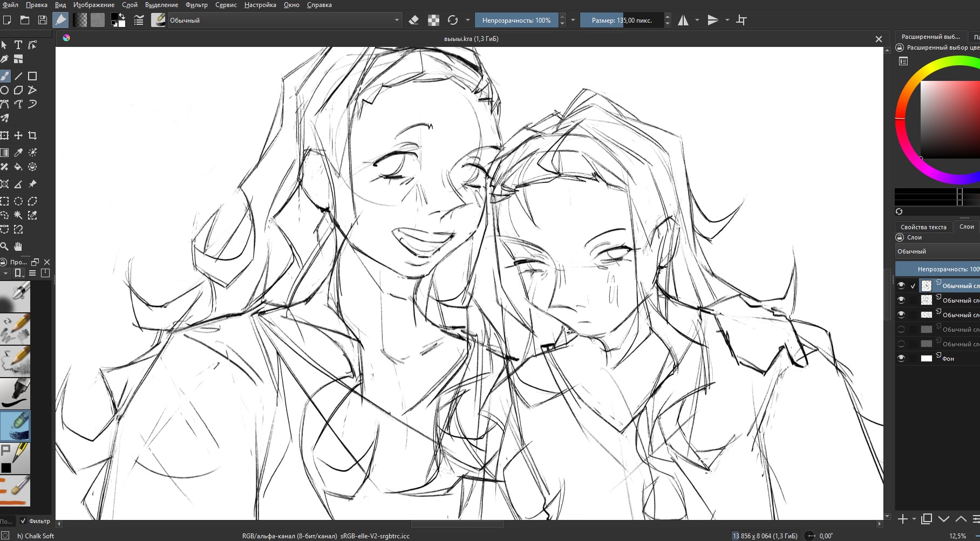Toggle wrap around mode
The height and width of the screenshot is (541, 980).
coord(742,20)
